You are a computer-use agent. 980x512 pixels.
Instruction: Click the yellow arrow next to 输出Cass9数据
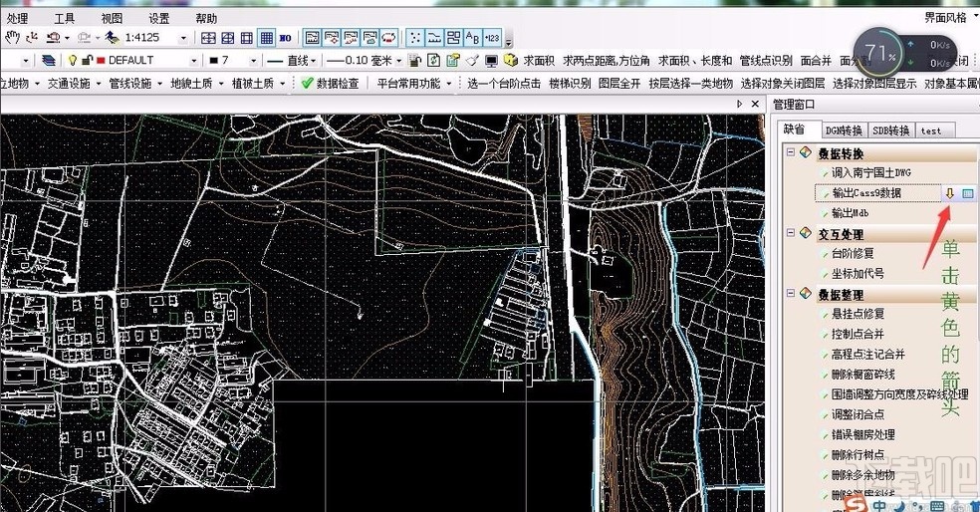[950, 193]
